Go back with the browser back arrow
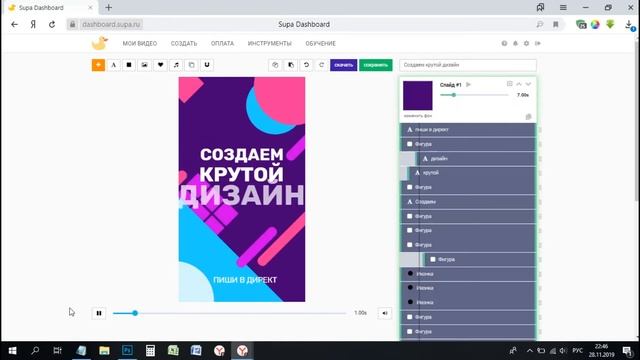 click(14, 24)
